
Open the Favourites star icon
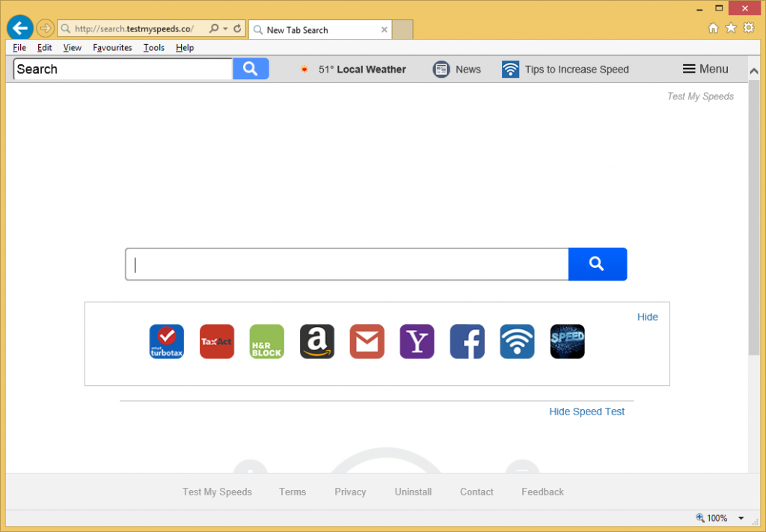731,28
